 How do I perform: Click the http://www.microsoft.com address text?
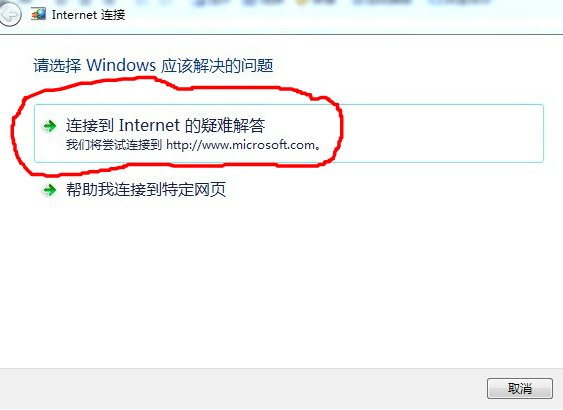[241, 145]
